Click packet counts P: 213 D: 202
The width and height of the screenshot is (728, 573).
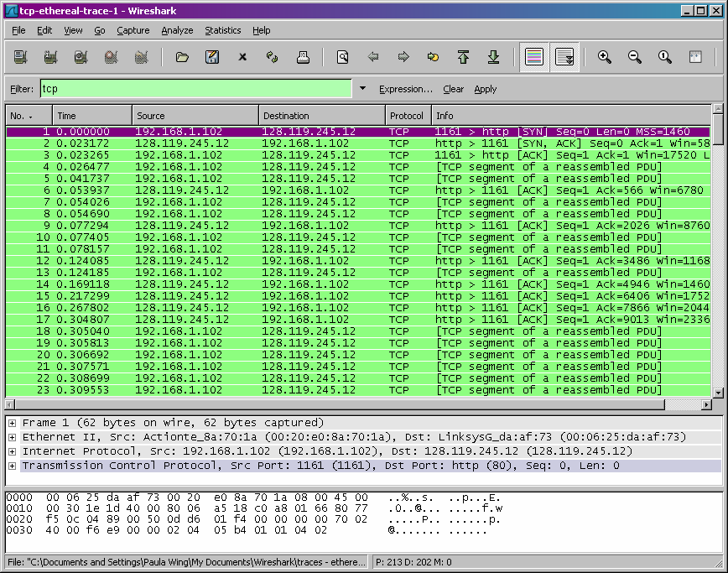pos(413,562)
